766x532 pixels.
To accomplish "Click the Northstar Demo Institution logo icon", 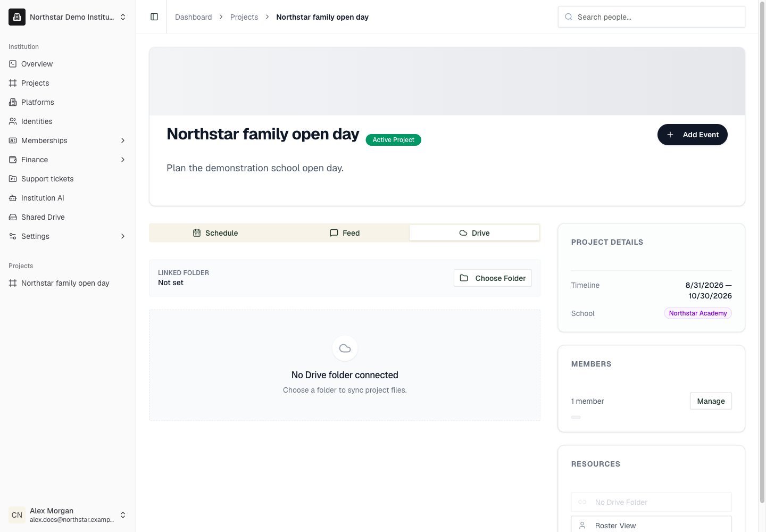I will [x=17, y=17].
